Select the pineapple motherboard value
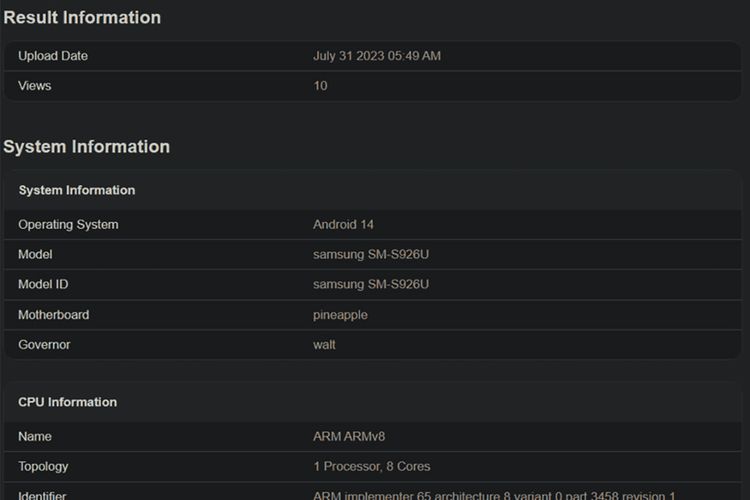The height and width of the screenshot is (500, 750). 340,315
